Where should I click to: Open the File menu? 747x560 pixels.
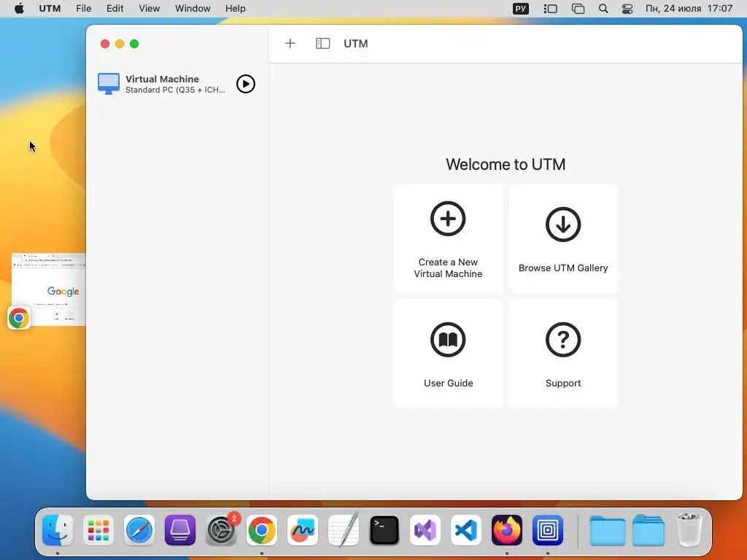tap(83, 9)
